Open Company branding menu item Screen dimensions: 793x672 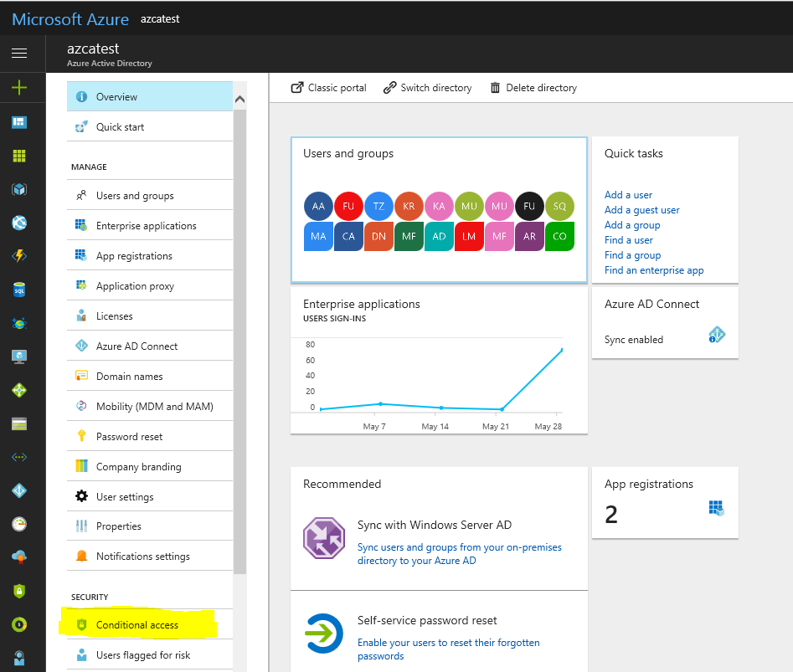[x=150, y=467]
